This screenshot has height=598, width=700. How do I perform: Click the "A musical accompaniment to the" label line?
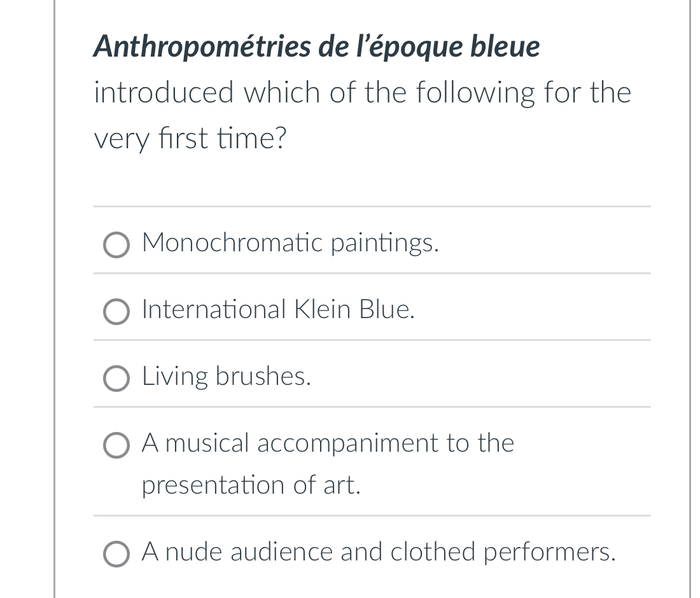point(328,443)
